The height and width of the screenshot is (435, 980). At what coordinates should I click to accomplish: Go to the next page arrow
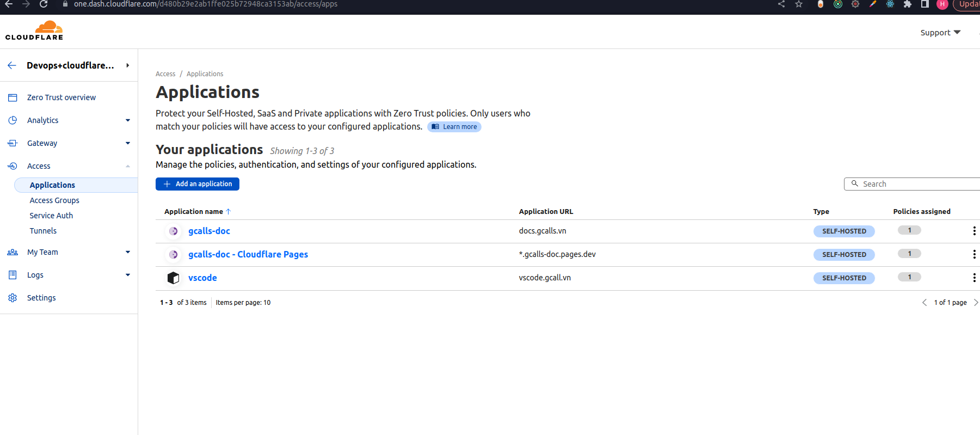tap(976, 303)
